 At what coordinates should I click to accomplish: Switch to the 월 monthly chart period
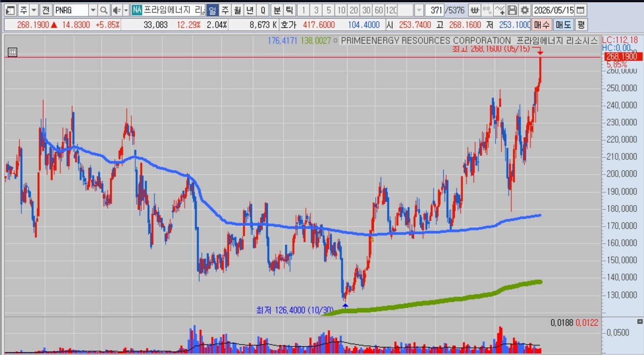237,10
